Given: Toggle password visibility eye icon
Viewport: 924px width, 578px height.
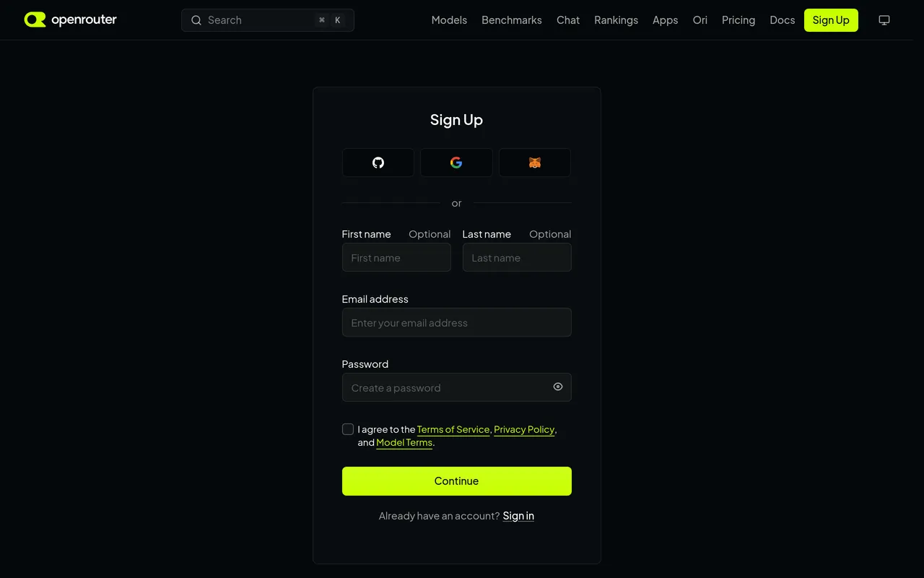Looking at the screenshot, I should click(558, 387).
